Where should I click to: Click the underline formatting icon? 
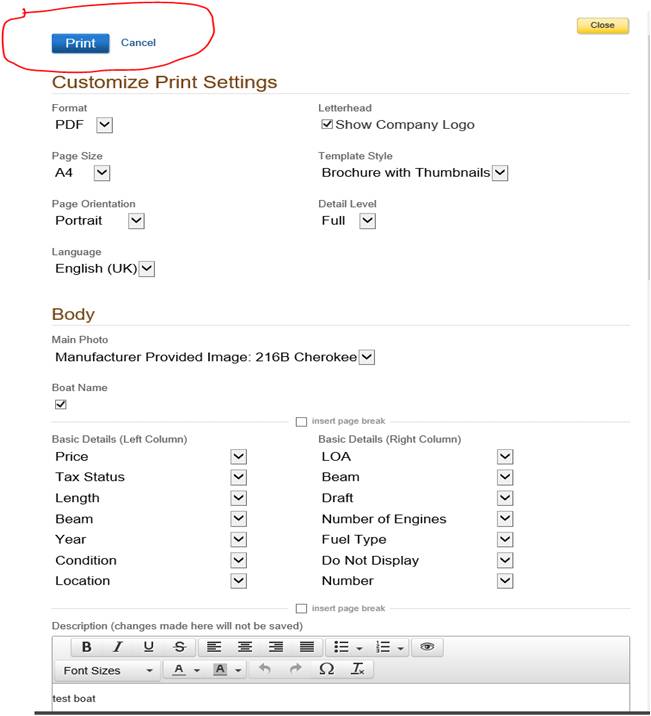click(x=148, y=647)
